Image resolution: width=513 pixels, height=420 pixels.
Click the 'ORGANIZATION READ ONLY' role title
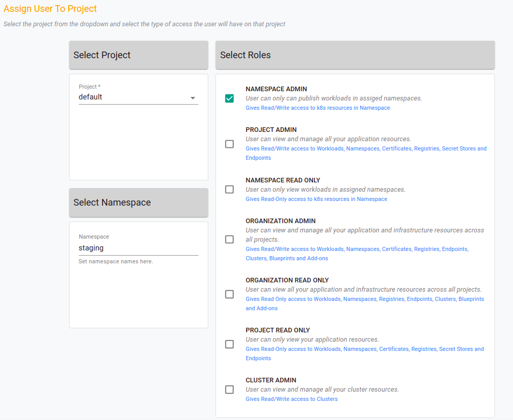coord(287,280)
